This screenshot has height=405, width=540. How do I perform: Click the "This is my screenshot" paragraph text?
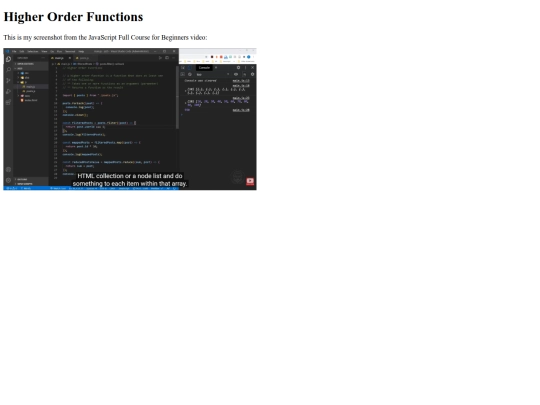click(105, 37)
